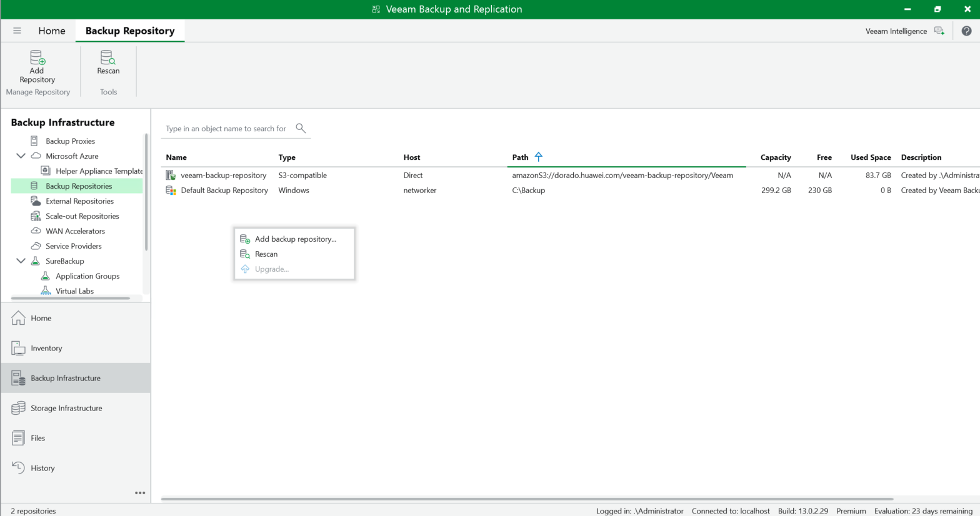Sort by the Description column header
980x516 pixels.
pyautogui.click(x=921, y=157)
